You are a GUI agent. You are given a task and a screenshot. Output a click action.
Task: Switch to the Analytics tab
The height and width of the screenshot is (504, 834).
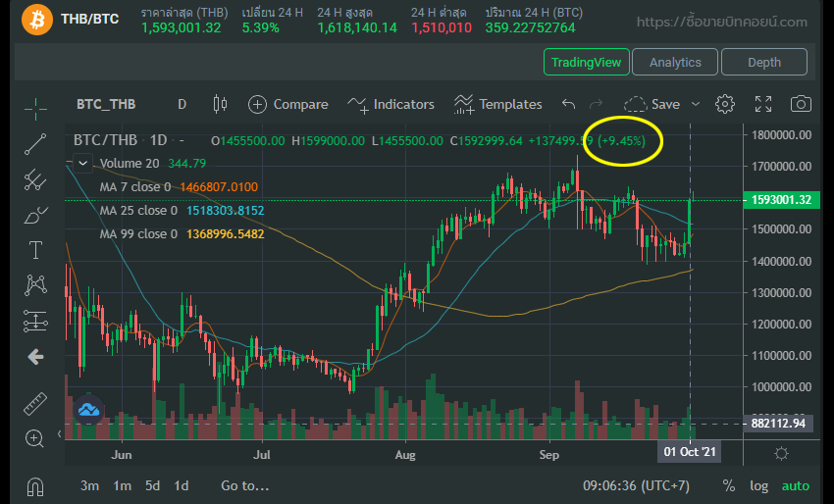coord(675,62)
